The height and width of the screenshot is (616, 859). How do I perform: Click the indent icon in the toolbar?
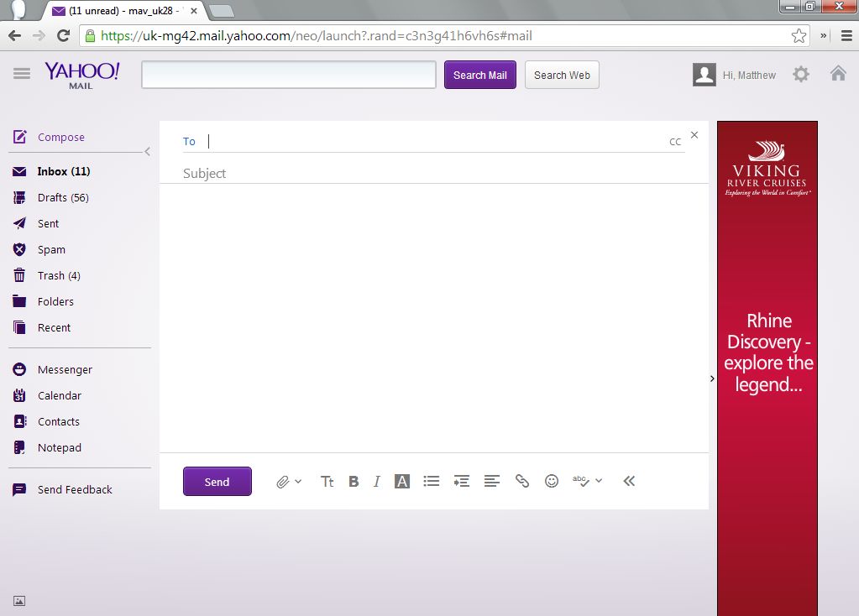click(461, 481)
